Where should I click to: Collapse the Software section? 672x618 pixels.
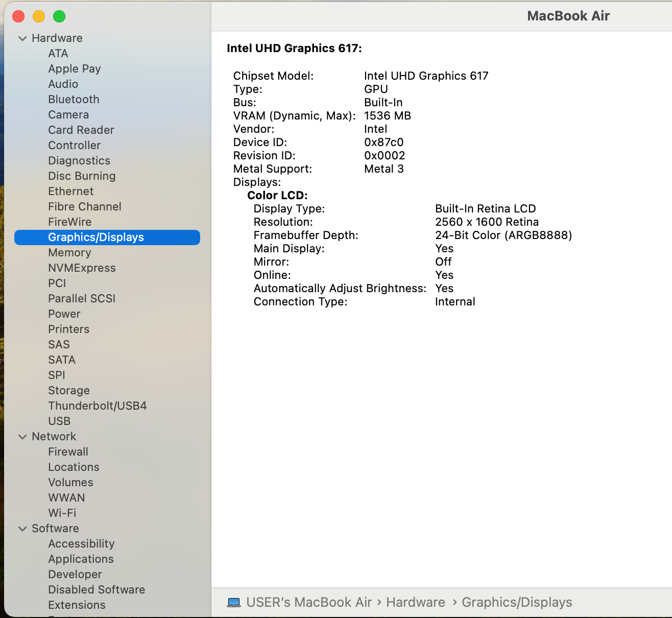click(x=22, y=529)
